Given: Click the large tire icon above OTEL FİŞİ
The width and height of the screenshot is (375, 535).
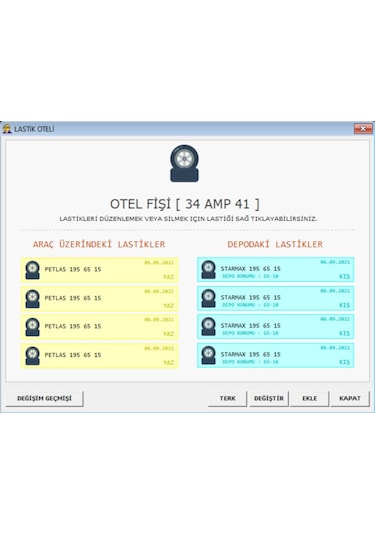Looking at the screenshot, I should 184,163.
